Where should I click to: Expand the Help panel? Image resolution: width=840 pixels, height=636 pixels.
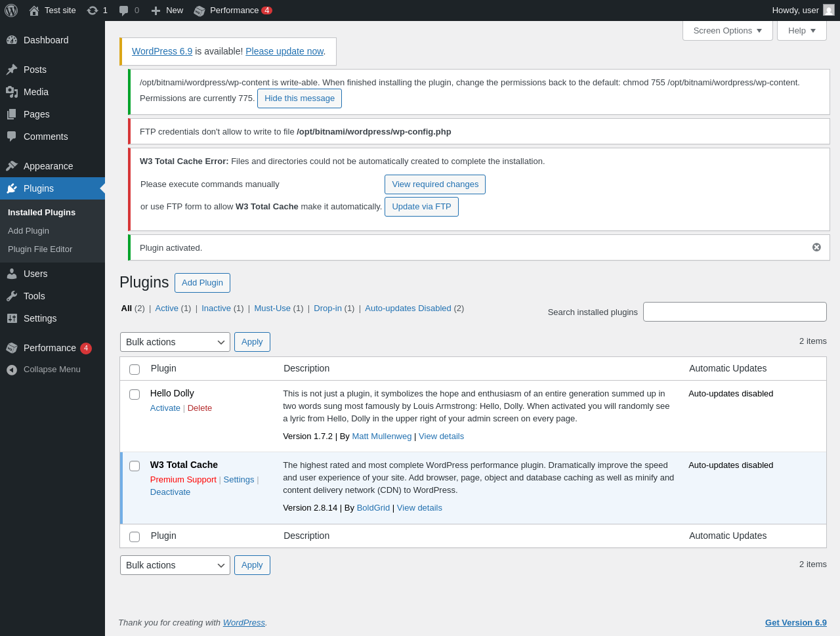802,31
